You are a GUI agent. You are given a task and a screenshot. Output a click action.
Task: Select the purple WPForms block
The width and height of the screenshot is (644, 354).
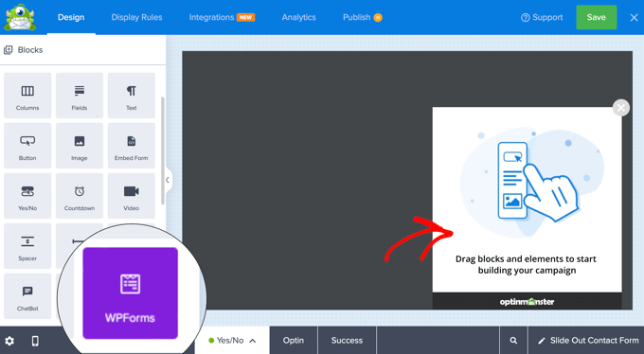tap(130, 293)
